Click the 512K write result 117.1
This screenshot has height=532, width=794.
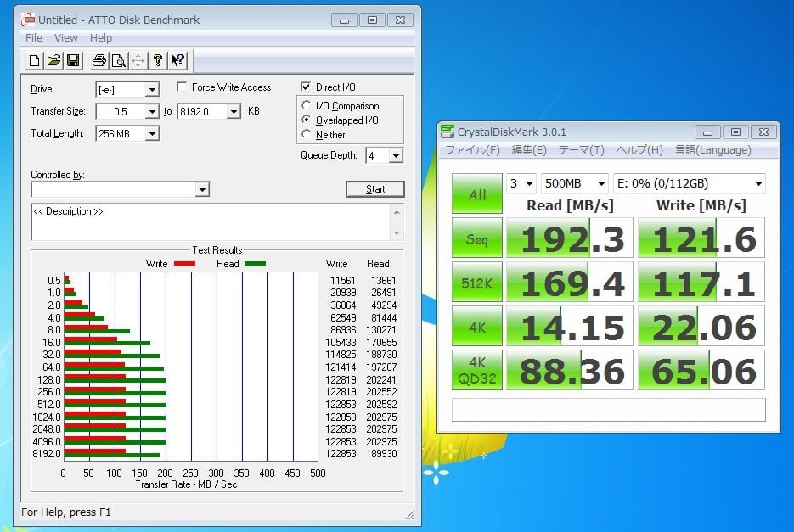pyautogui.click(x=701, y=282)
